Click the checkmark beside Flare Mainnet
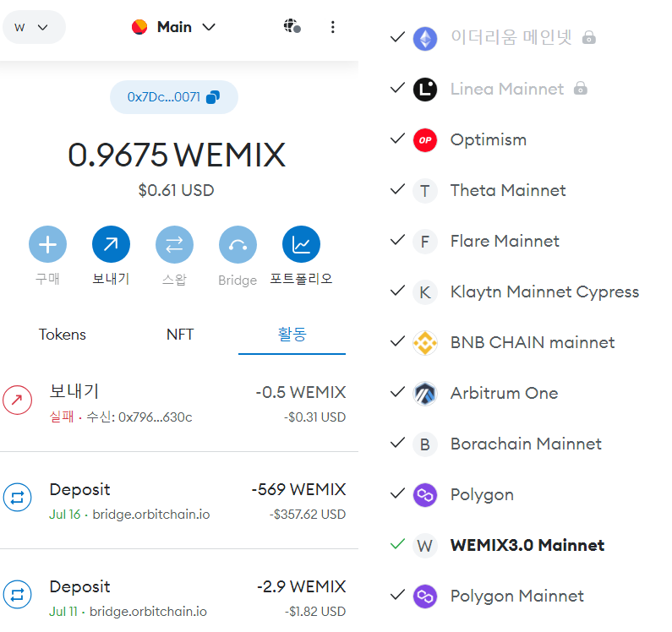The width and height of the screenshot is (672, 632). tap(398, 239)
